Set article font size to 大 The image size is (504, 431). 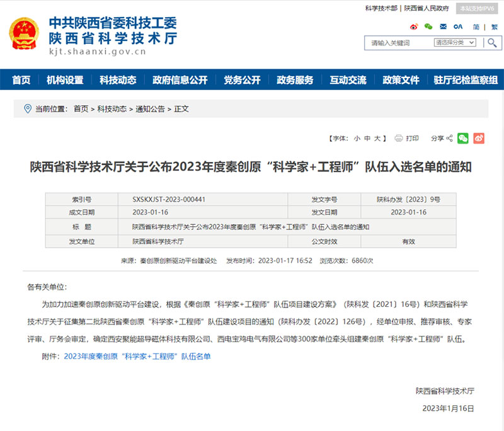(x=377, y=138)
